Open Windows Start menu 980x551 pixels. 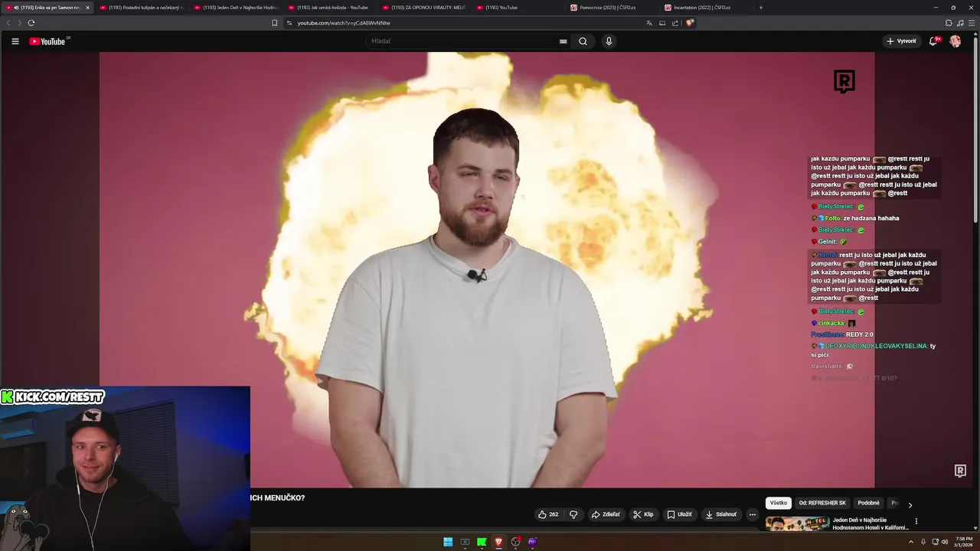tap(448, 542)
